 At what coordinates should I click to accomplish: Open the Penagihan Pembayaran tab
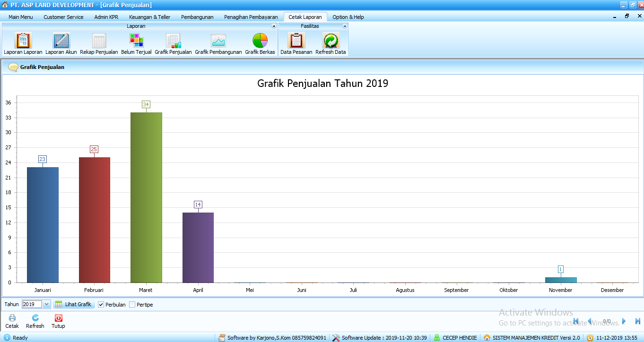coord(251,17)
